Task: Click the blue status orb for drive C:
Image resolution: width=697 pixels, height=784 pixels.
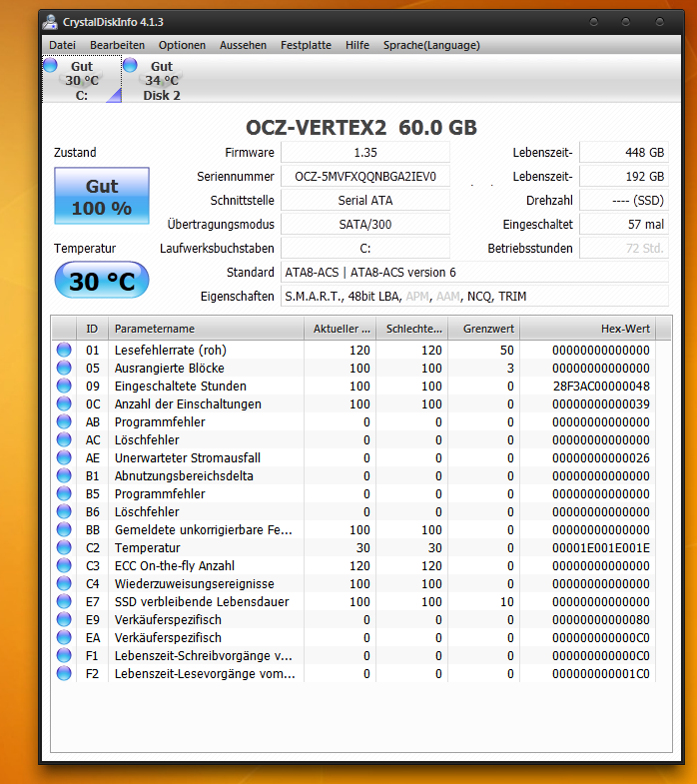Action: coord(51,65)
